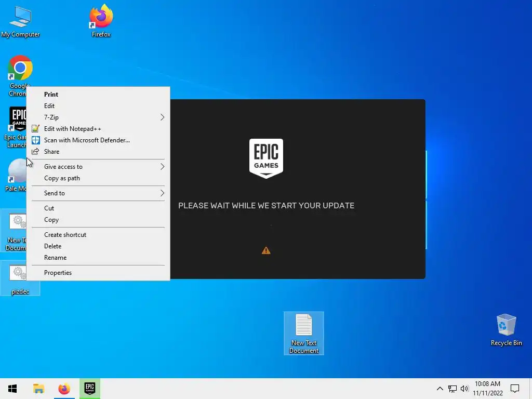
Task: Open File Explorer from the taskbar
Action: [x=38, y=389]
